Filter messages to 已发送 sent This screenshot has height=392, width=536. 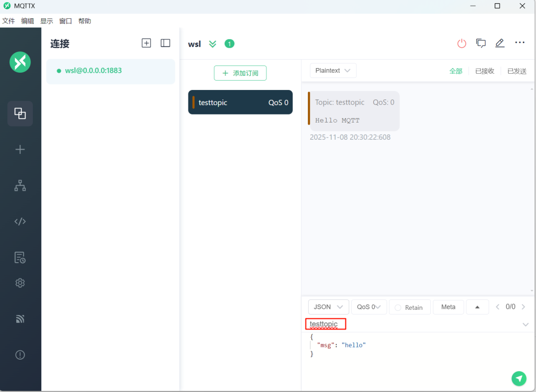pyautogui.click(x=517, y=71)
